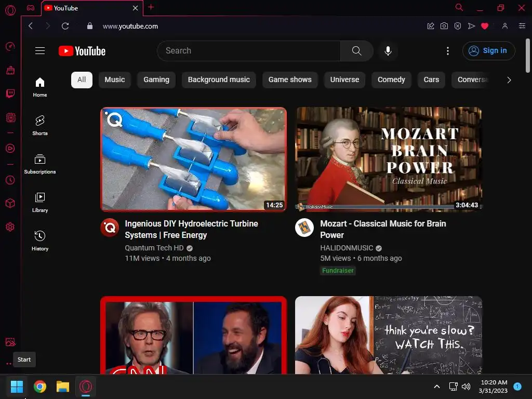The height and width of the screenshot is (399, 532).
Task: Take a snapshot with camera icon
Action: (x=444, y=26)
